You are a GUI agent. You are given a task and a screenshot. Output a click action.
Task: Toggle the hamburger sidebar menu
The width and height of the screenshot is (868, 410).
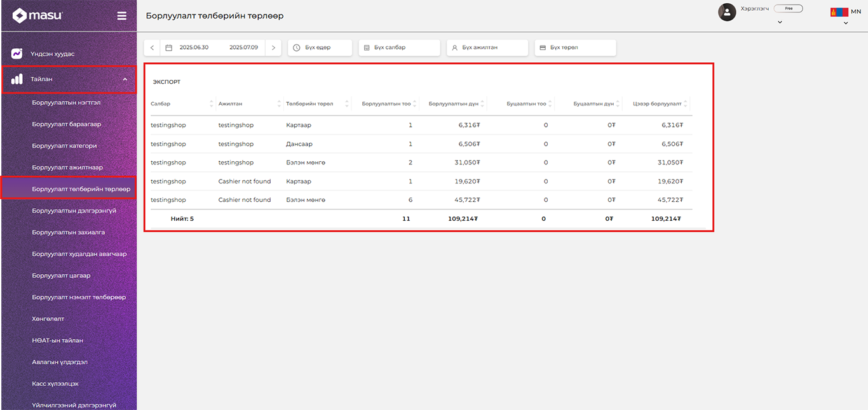(x=121, y=16)
